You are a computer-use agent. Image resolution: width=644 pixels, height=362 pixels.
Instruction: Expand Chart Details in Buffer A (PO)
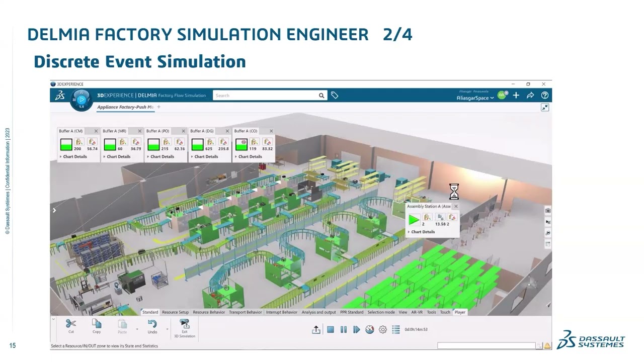160,157
